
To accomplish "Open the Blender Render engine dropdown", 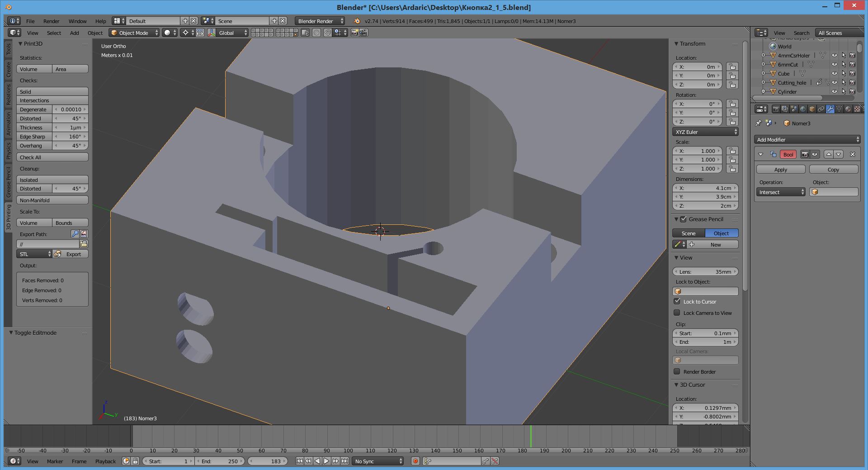I will (320, 21).
